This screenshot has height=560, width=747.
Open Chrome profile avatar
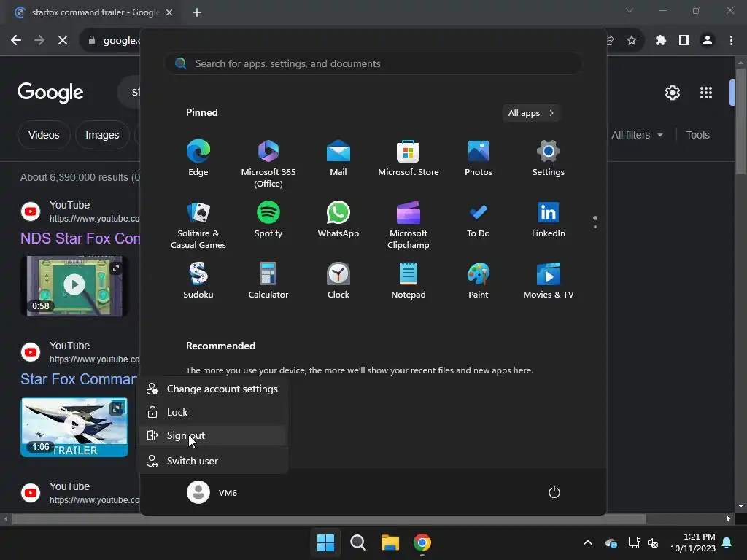click(x=708, y=41)
